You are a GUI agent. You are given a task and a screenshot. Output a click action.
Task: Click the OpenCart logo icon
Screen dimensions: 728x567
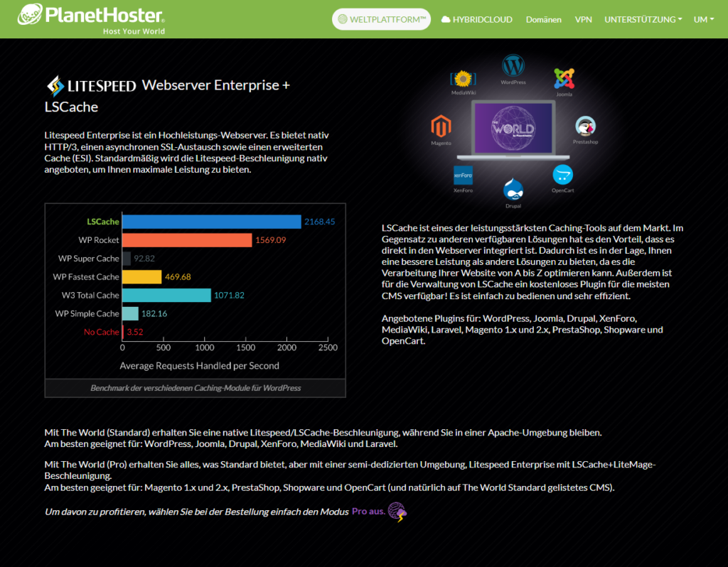563,175
